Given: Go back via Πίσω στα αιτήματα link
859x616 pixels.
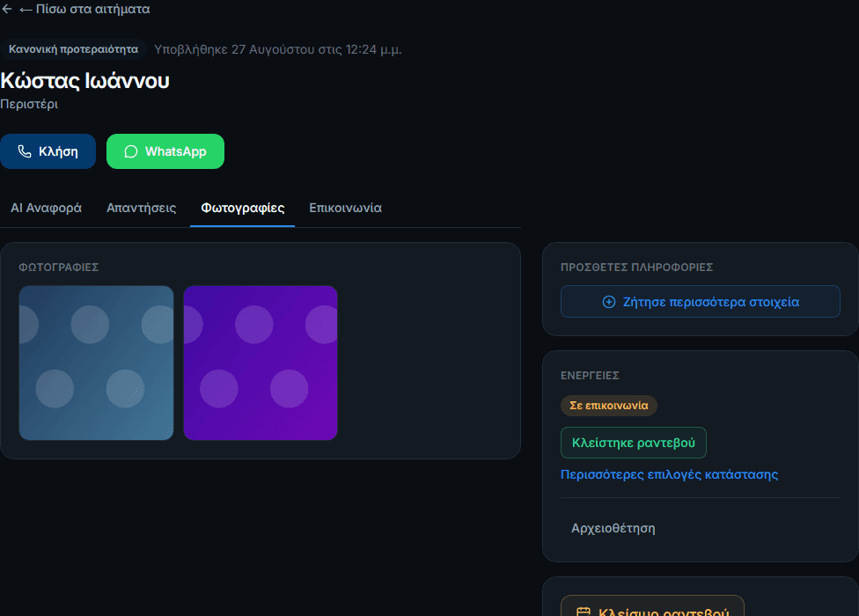Looking at the screenshot, I should click(84, 9).
